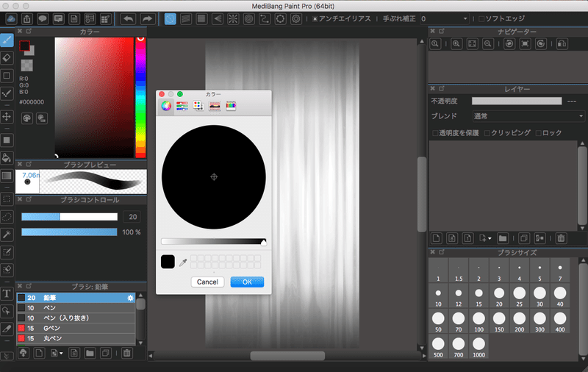Viewport: 588px width, 372px height.
Task: Click the brightness slider in カラー dialog
Action: tap(214, 241)
